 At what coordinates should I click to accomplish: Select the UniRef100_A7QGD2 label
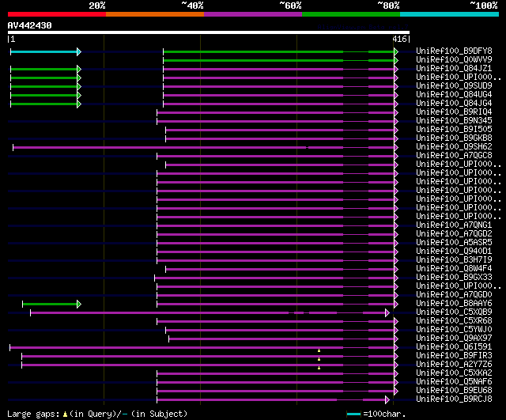tap(454, 233)
